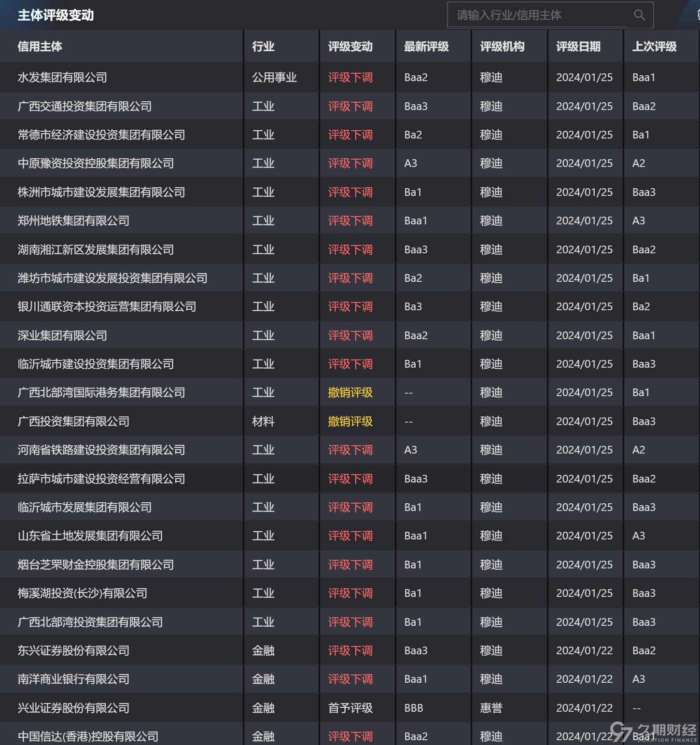Click previous rating Ba2 for 银川通联资本
This screenshot has width=700, height=745.
(x=641, y=306)
